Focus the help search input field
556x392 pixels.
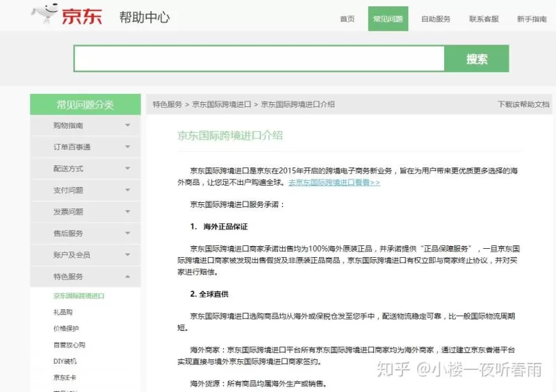click(259, 58)
